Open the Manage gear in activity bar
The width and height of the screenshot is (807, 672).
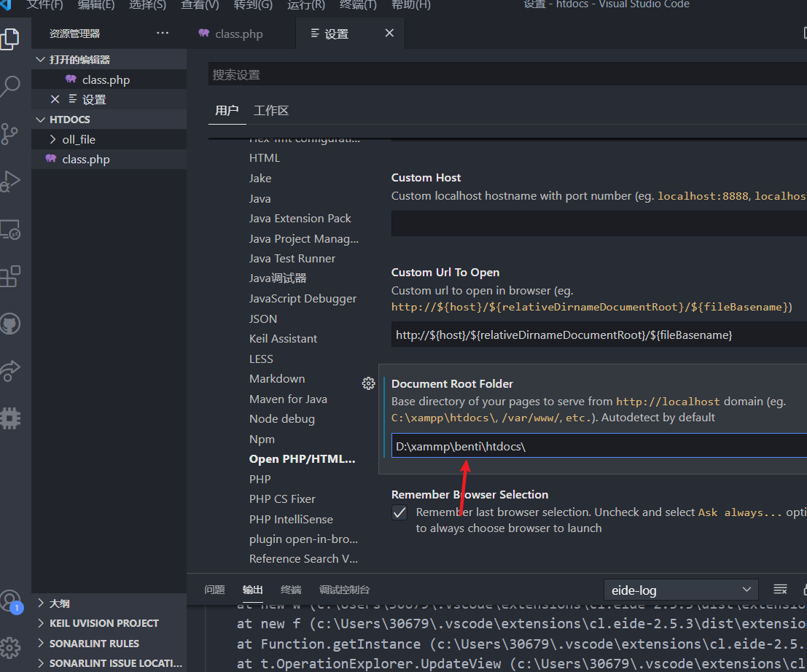point(10,648)
